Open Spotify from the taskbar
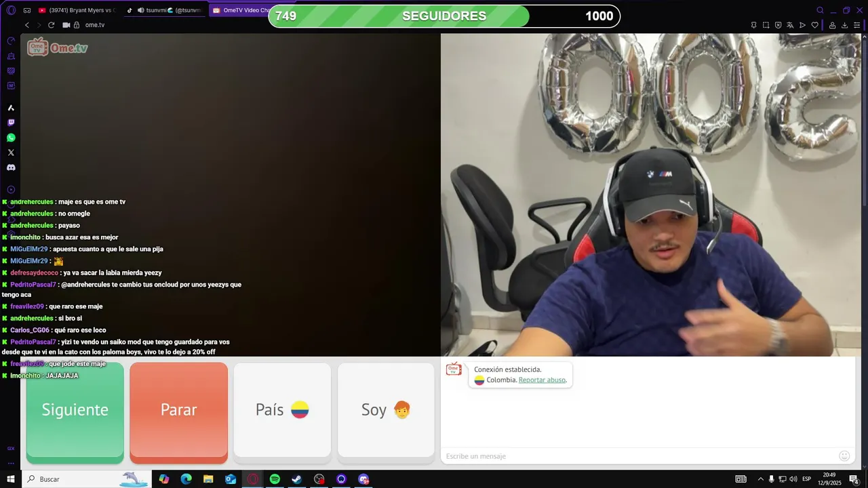 pyautogui.click(x=275, y=479)
